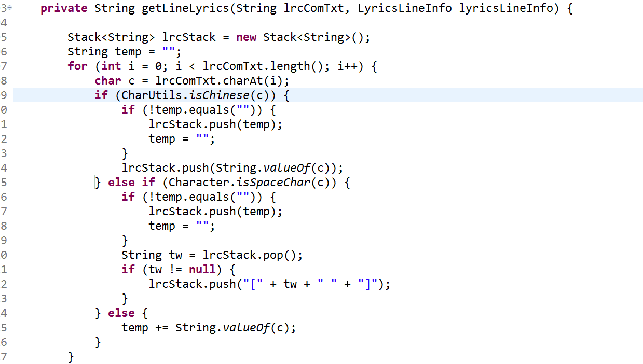Click the private keyword
This screenshot has width=643, height=364.
click(64, 9)
